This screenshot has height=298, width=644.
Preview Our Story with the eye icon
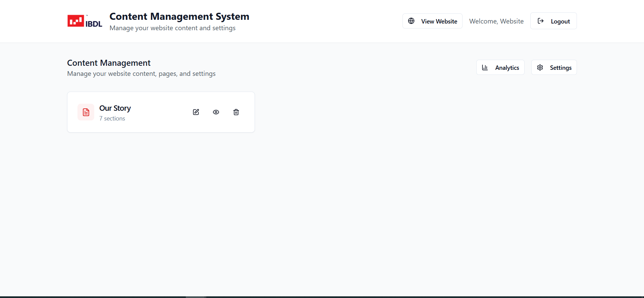pyautogui.click(x=216, y=112)
